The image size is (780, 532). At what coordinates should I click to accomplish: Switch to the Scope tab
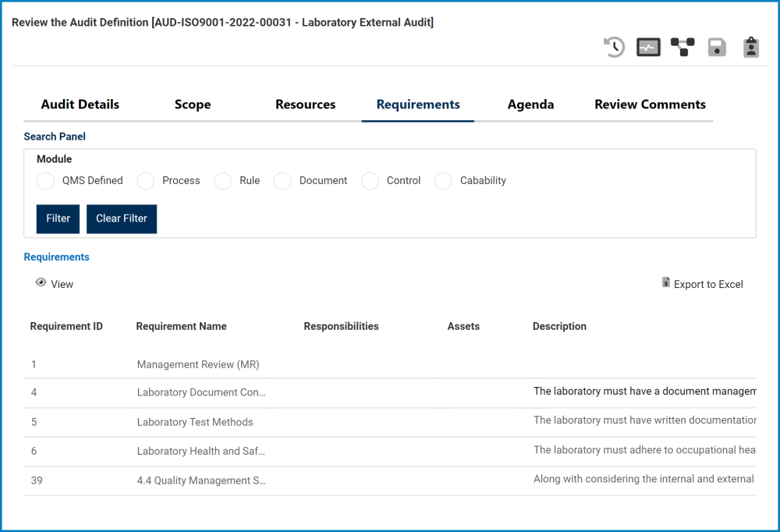click(192, 104)
